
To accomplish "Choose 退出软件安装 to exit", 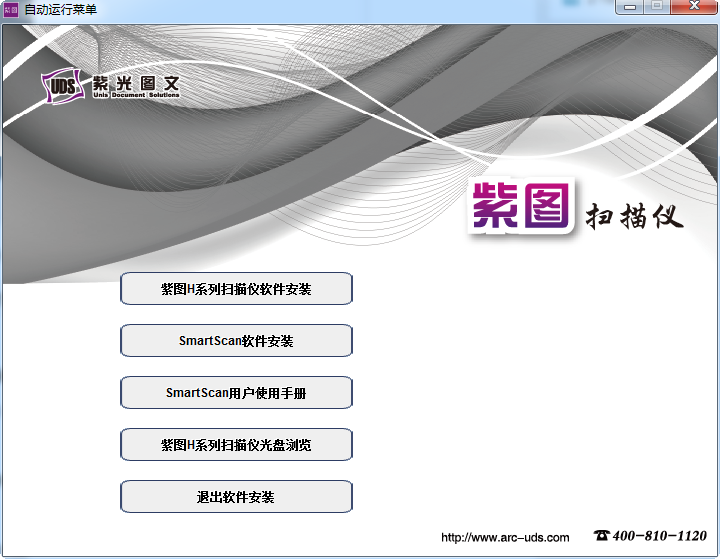I will tap(236, 497).
